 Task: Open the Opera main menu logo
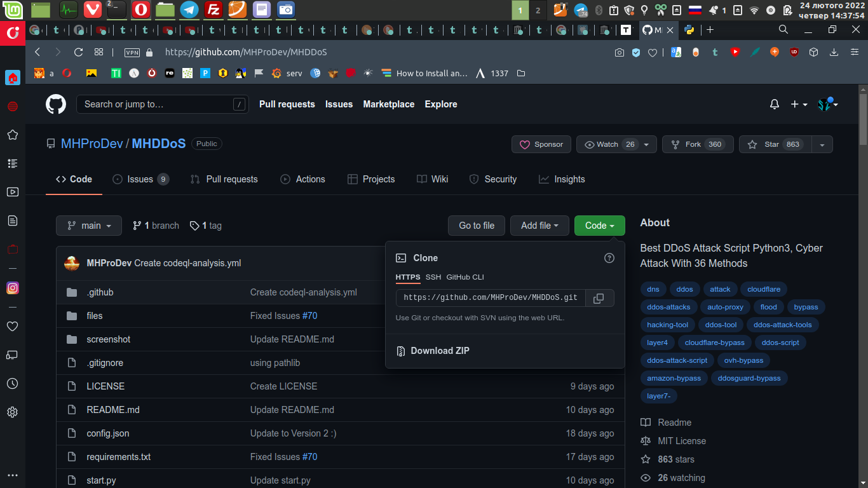[12, 33]
